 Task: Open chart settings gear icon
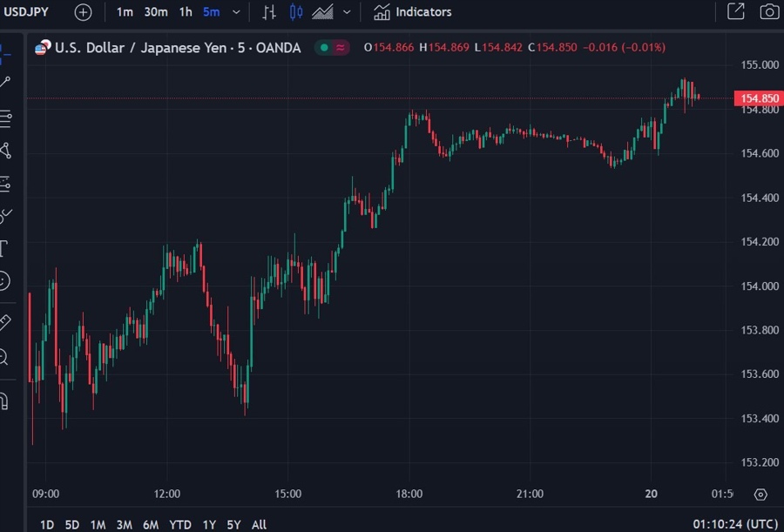point(760,495)
